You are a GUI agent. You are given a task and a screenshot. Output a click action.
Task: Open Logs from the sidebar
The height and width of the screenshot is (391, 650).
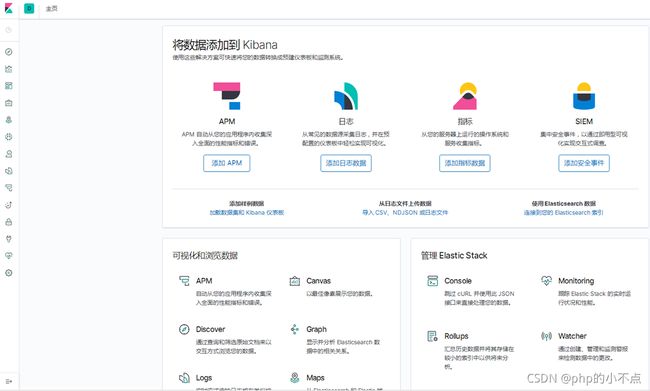point(9,171)
